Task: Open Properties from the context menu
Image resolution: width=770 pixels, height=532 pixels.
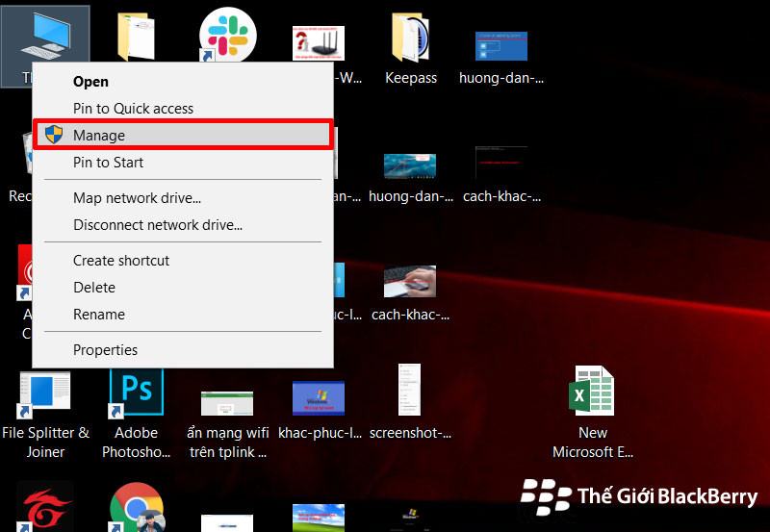Action: pyautogui.click(x=105, y=350)
